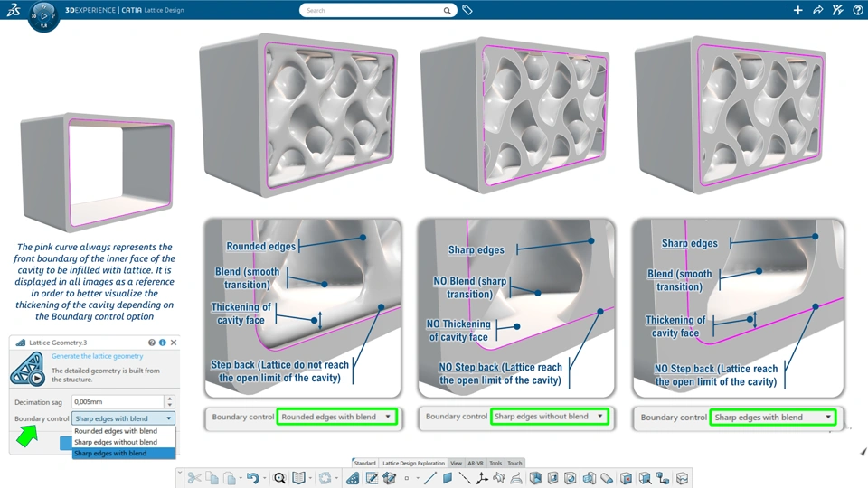Viewport: 868px width, 488px height.
Task: Switch to the Tools tab
Action: pos(495,463)
